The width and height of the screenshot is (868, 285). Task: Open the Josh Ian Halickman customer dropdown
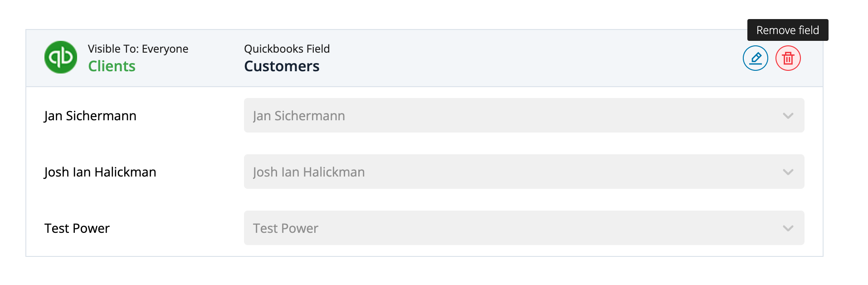[x=524, y=172]
